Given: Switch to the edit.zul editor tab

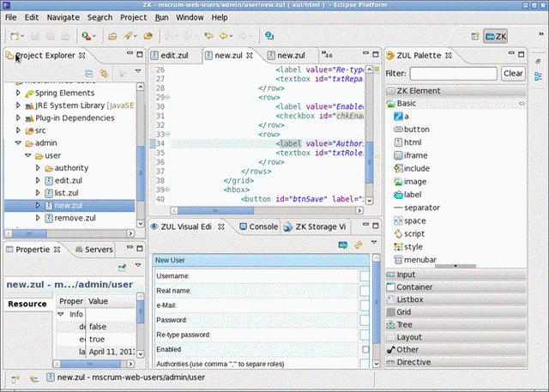Looking at the screenshot, I should [170, 55].
